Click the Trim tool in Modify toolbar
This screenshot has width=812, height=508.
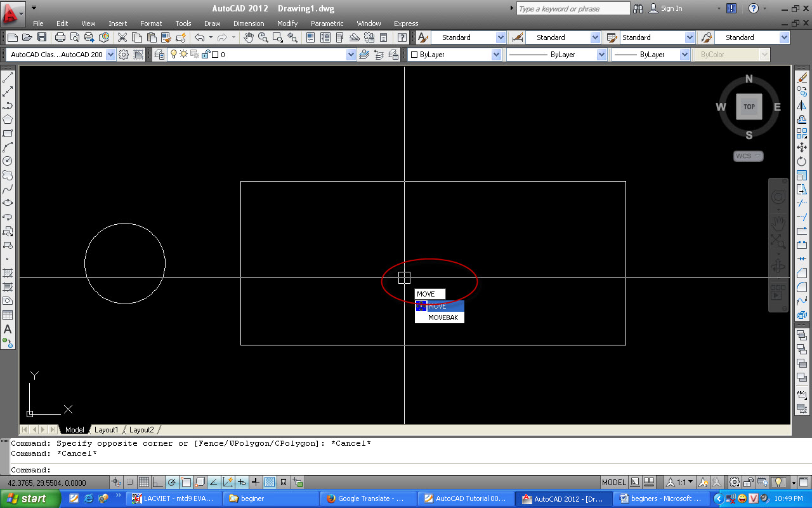point(802,203)
